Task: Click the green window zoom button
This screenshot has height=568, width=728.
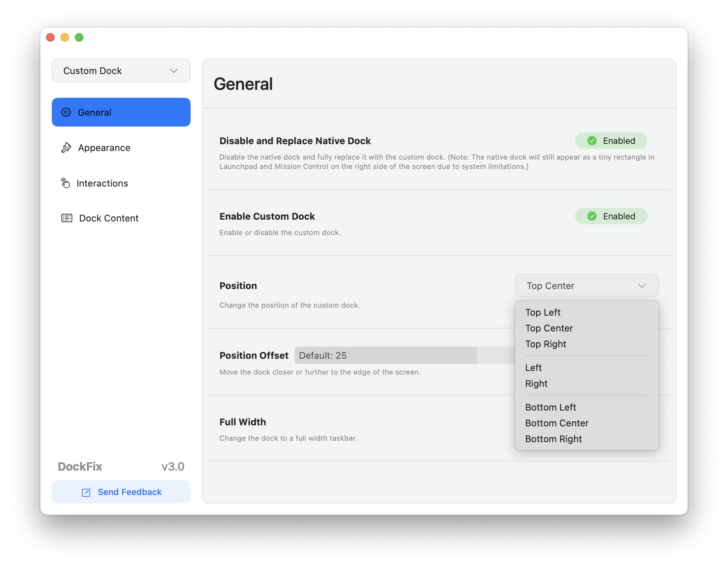Action: [x=79, y=37]
